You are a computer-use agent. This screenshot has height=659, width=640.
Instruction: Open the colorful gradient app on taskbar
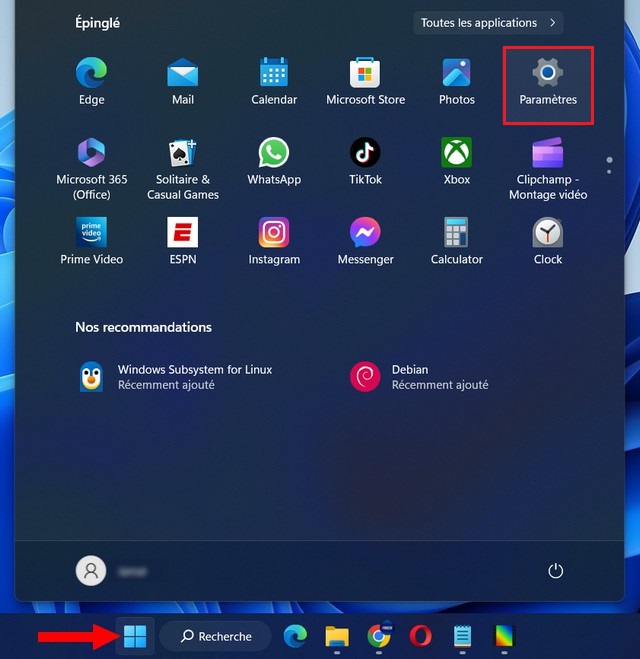tap(504, 636)
